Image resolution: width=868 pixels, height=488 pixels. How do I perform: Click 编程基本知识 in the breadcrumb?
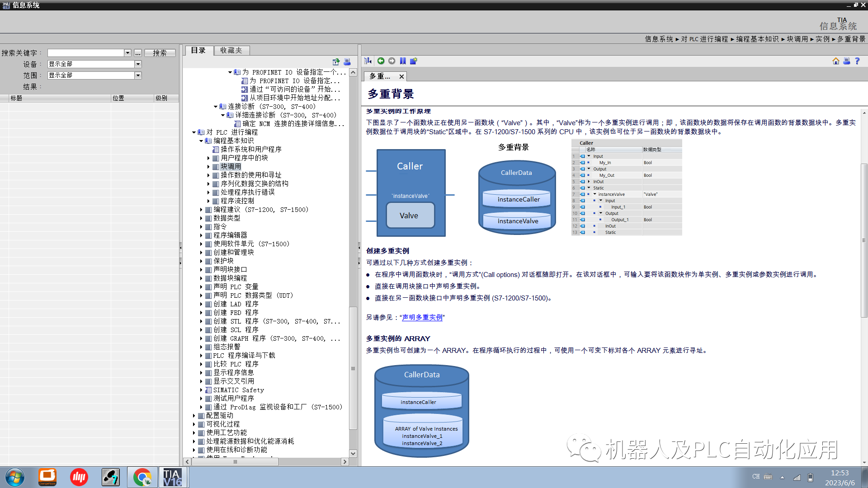758,39
